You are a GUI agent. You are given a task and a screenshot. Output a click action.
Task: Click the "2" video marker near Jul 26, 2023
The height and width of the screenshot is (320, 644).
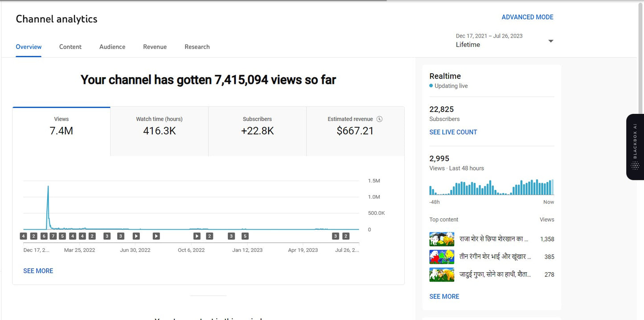345,236
